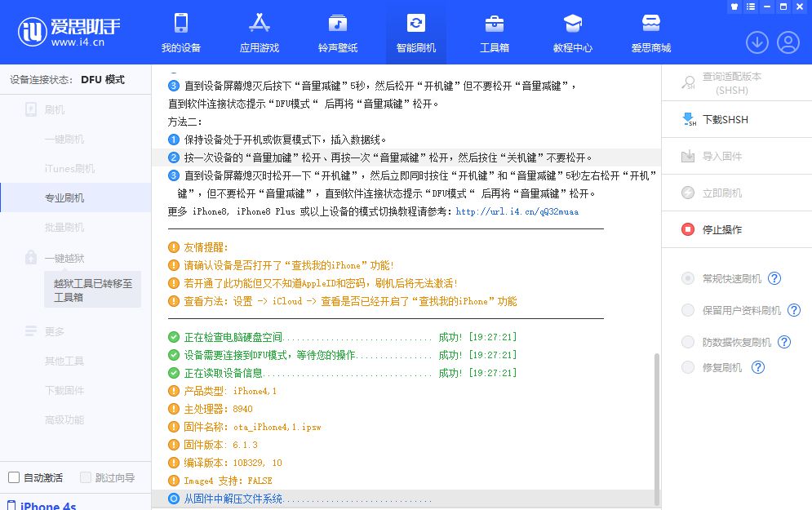
Task: Select 修复刷机 radio option
Action: [x=688, y=367]
